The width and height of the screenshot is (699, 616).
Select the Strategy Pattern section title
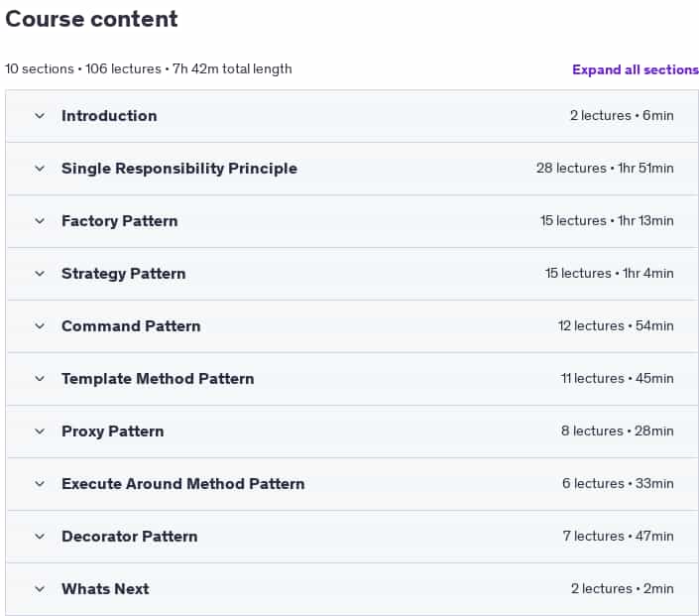124,274
